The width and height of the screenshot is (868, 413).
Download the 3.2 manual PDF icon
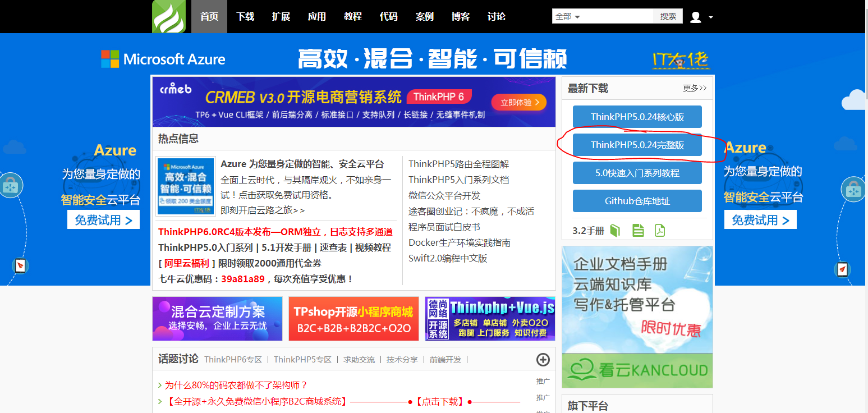pyautogui.click(x=659, y=230)
